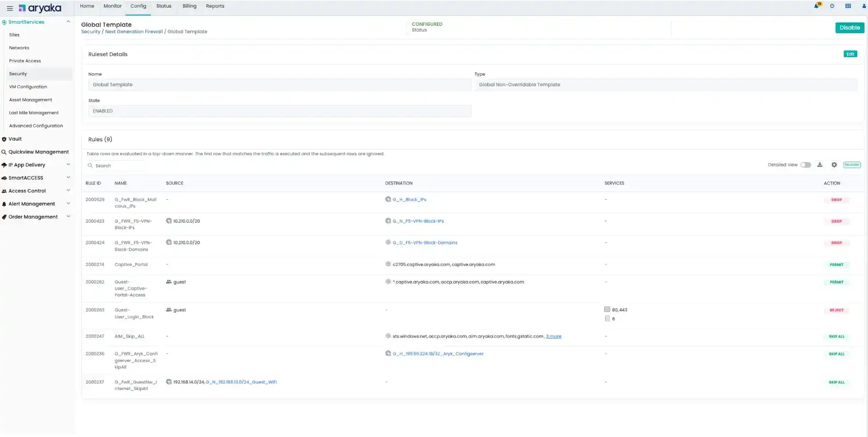The image size is (868, 437).
Task: Open the notifications bell
Action: pyautogui.click(x=816, y=6)
